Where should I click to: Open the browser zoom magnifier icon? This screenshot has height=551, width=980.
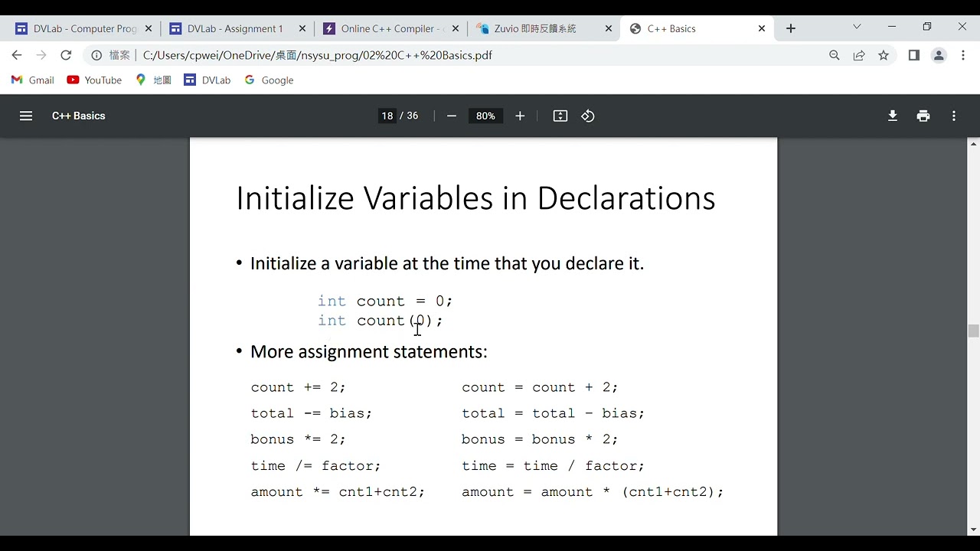pos(835,55)
